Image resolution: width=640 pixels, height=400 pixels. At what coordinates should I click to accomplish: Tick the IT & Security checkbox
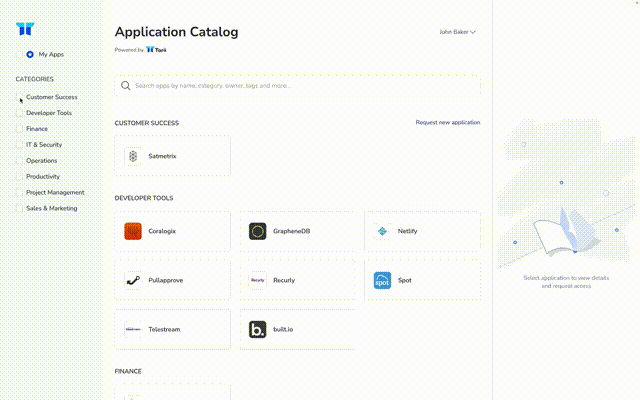[x=19, y=145]
